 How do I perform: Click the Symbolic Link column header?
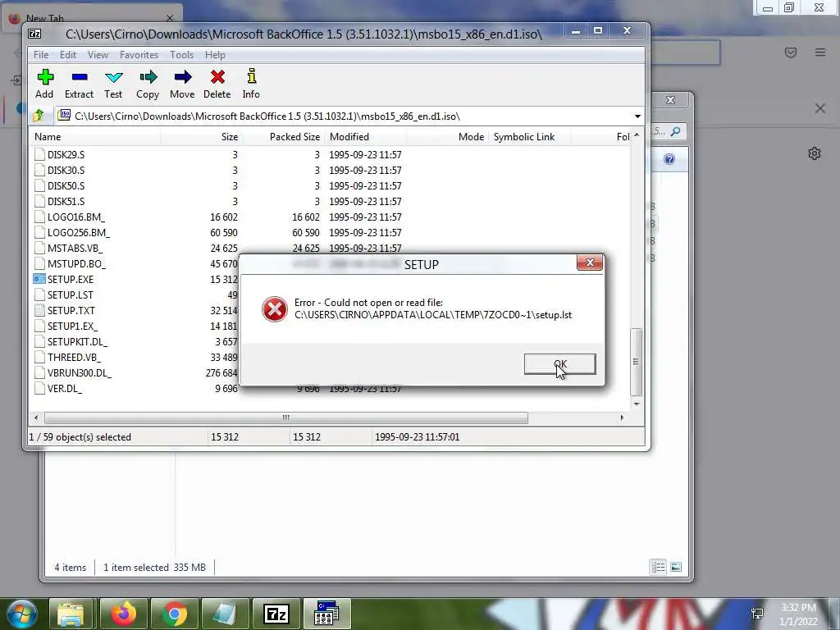click(529, 137)
